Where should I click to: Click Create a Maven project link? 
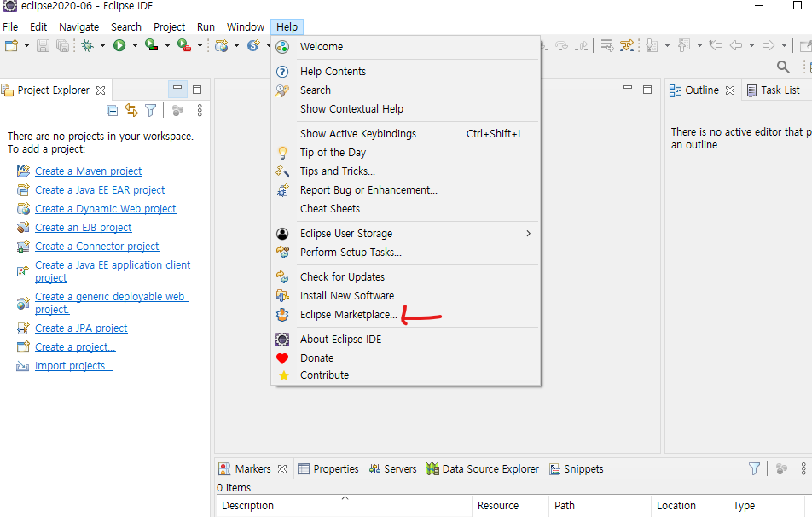[89, 171]
